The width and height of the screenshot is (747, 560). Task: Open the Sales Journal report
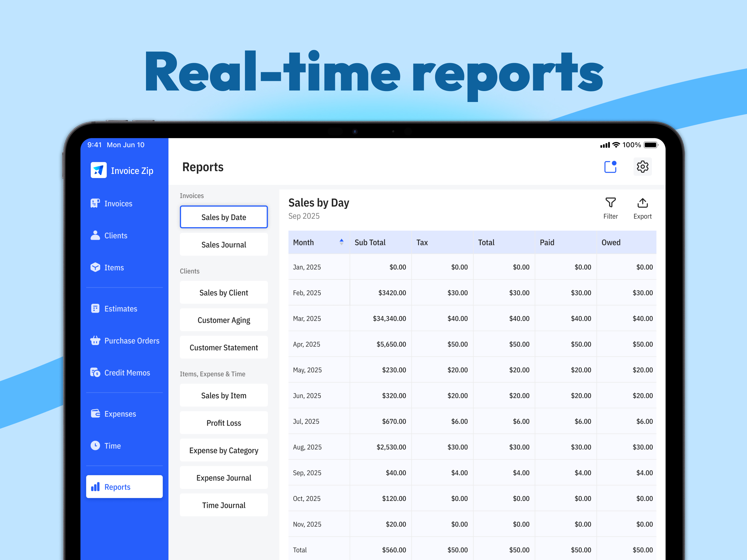224,244
